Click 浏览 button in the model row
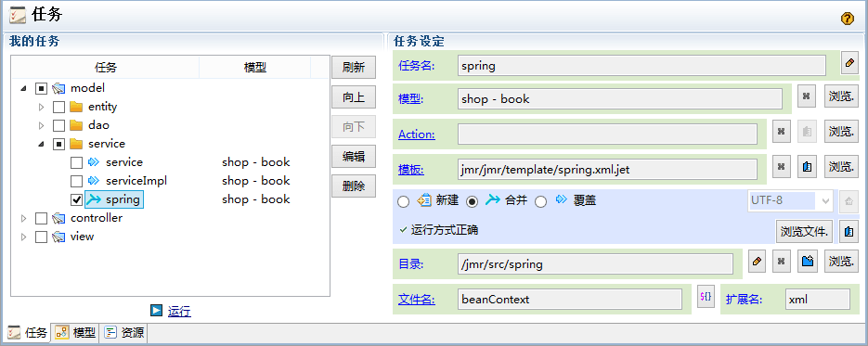 coord(840,96)
